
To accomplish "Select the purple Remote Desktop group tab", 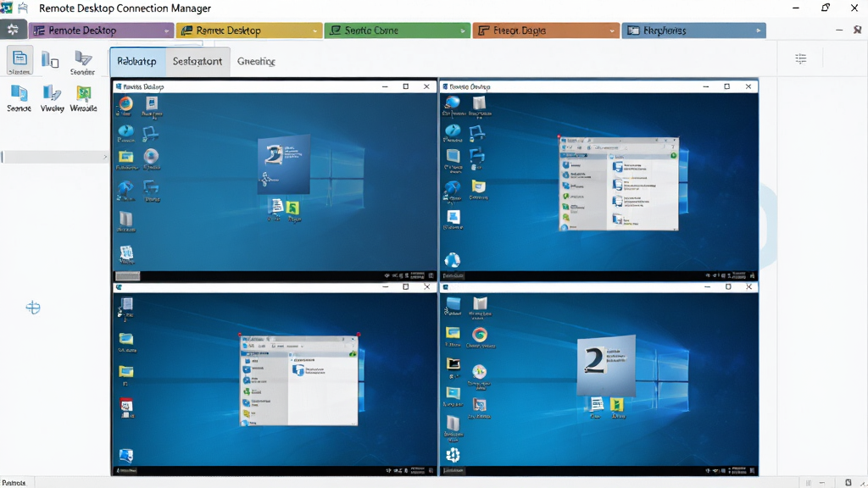I will [102, 30].
